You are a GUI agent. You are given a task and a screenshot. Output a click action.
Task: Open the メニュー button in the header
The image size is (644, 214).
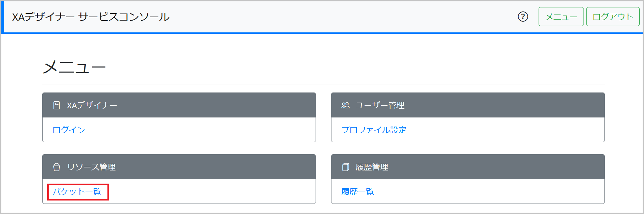(x=561, y=17)
